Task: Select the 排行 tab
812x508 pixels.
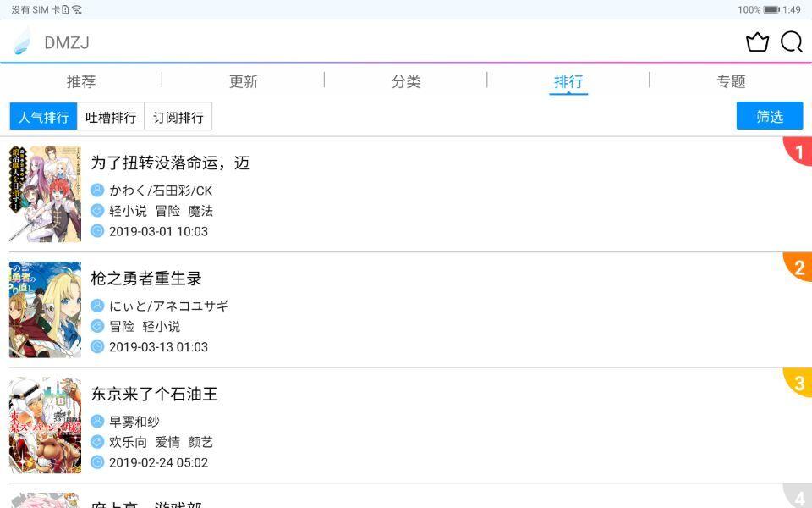Action: (x=568, y=81)
